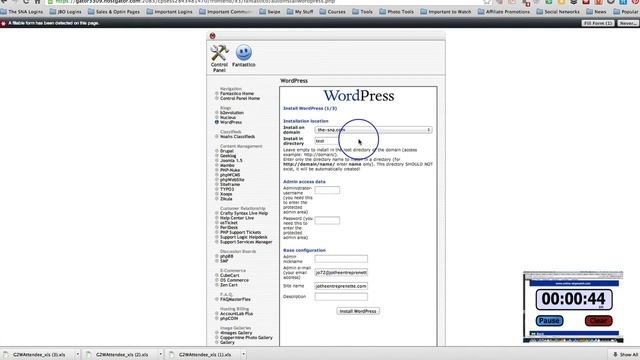Select SMF discussion board link
Image resolution: width=640 pixels, height=360 pixels.
(224, 261)
